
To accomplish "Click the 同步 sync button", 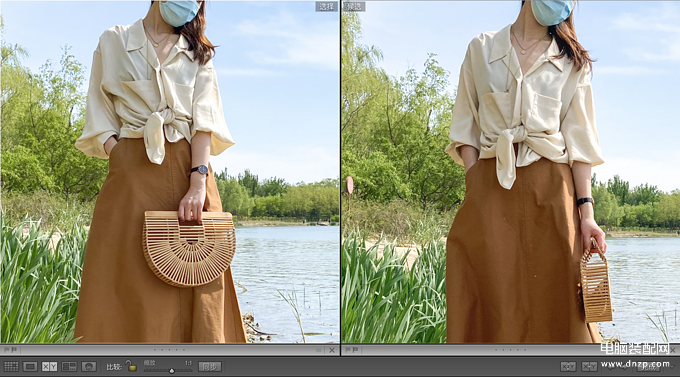I will click(x=210, y=367).
